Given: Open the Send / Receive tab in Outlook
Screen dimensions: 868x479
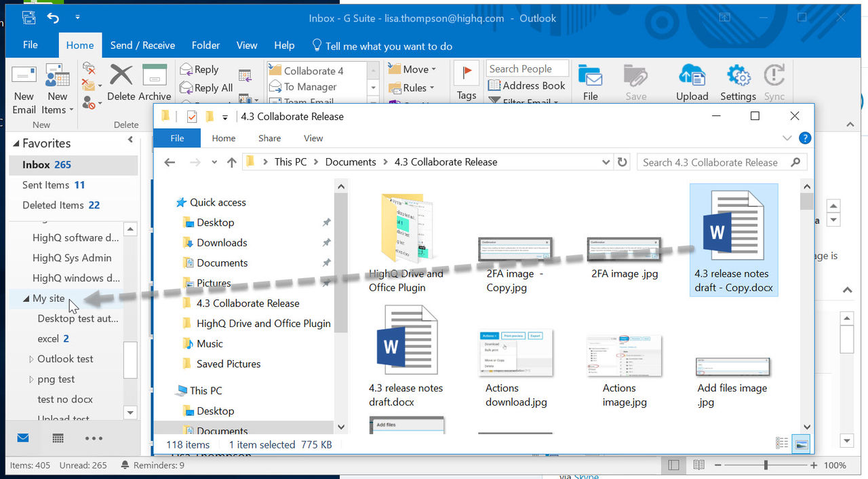Looking at the screenshot, I should pos(142,45).
